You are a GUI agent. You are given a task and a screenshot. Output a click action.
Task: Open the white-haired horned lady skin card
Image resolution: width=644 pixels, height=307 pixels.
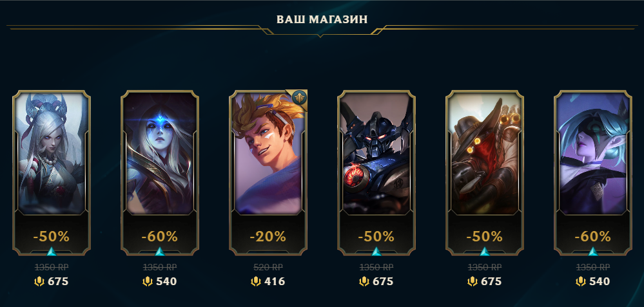52,172
